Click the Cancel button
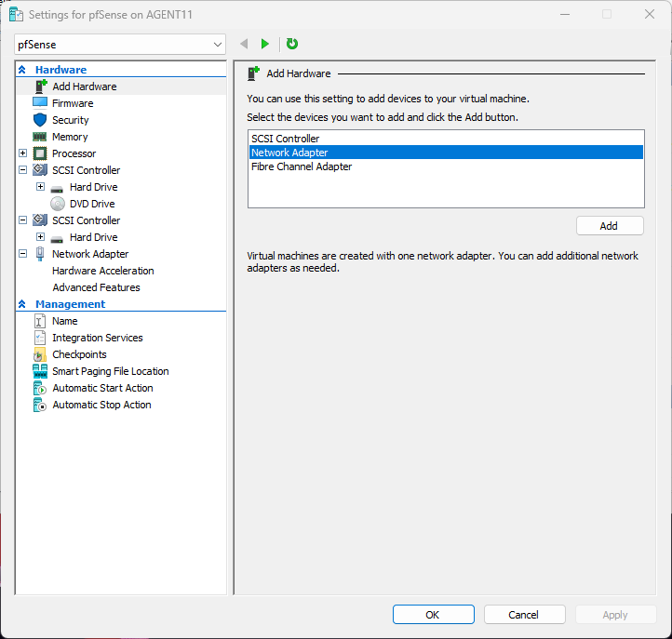The width and height of the screenshot is (672, 639). pos(523,614)
